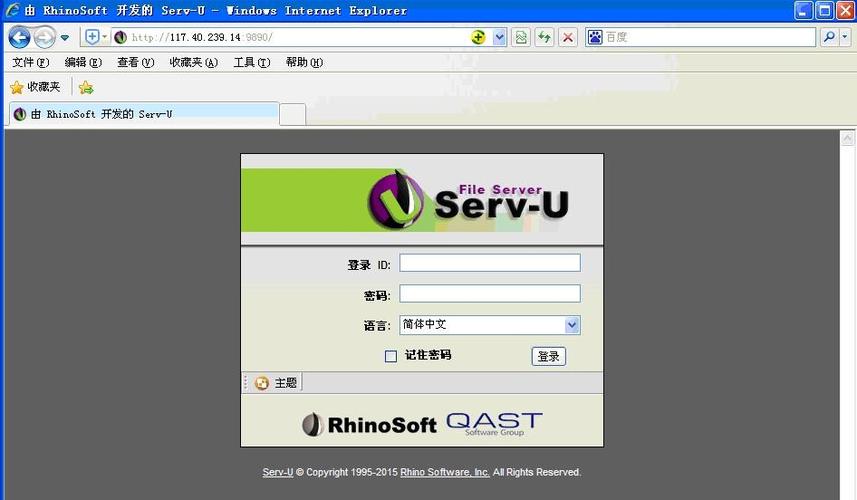
Task: Maximize the Internet Explorer window
Action: 824,10
